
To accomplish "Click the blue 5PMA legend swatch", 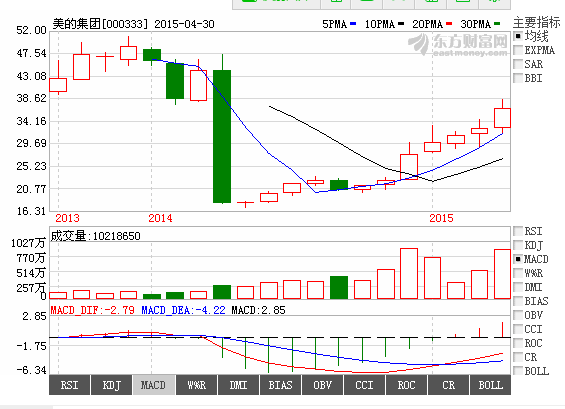I will pos(353,24).
